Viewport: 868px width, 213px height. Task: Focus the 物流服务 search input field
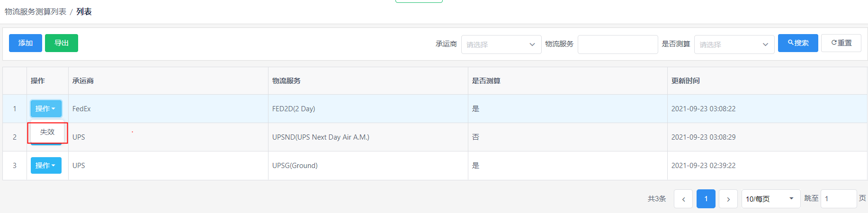[x=617, y=44]
